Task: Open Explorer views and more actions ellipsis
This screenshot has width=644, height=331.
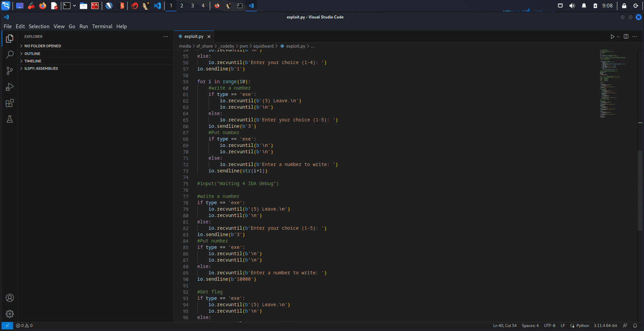Action: [165, 37]
